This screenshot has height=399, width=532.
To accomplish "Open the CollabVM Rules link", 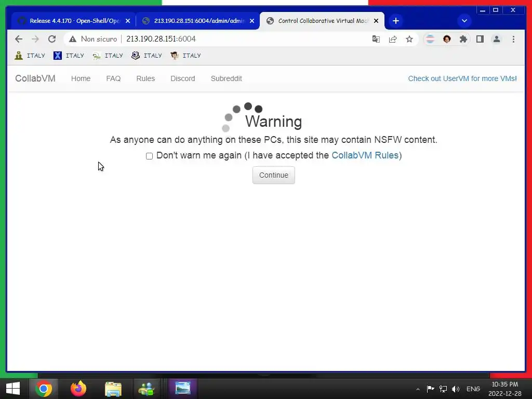I will coord(365,155).
